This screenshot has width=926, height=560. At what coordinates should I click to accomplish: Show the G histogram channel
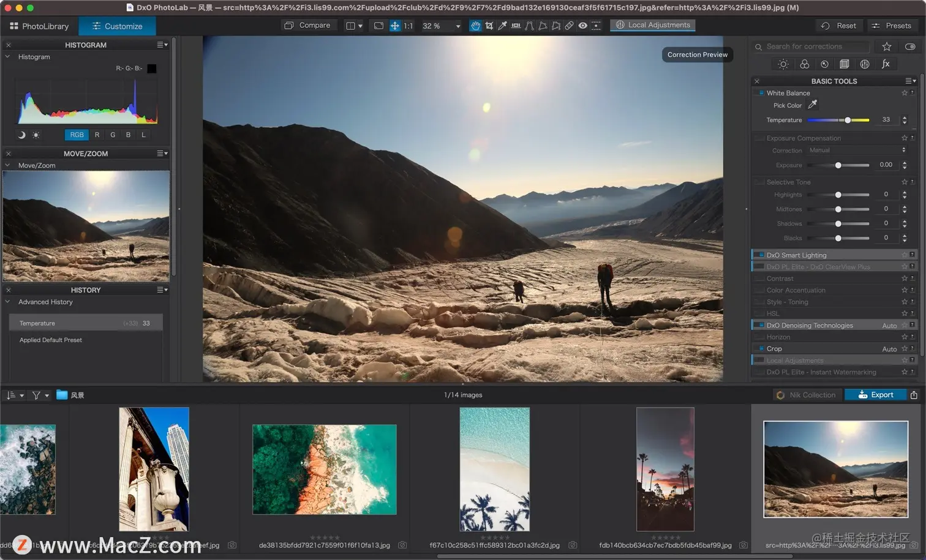point(113,135)
